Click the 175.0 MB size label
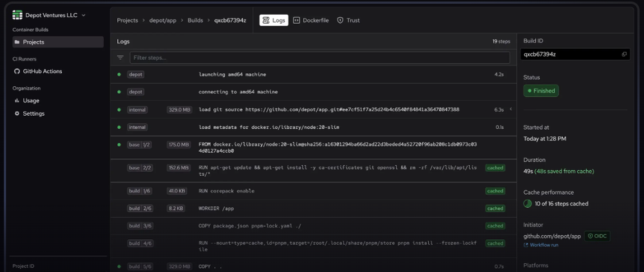Image resolution: width=644 pixels, height=272 pixels. click(178, 145)
